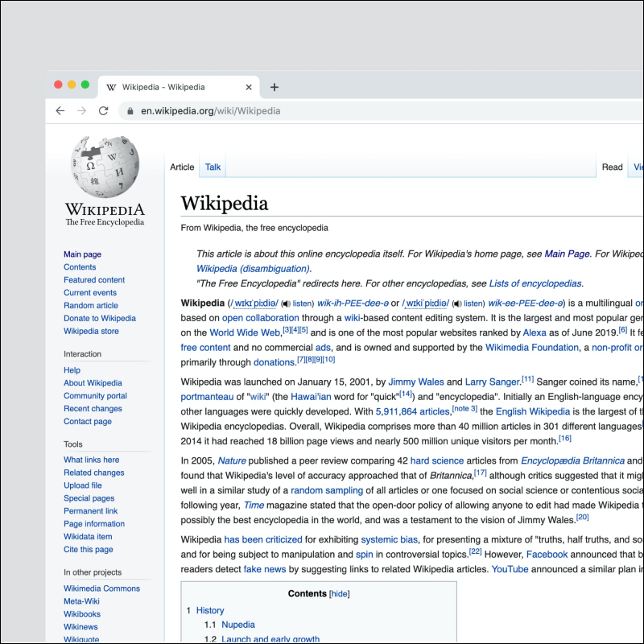The height and width of the screenshot is (644, 644).
Task: Visit Meta-Wiki
Action: click(x=81, y=601)
